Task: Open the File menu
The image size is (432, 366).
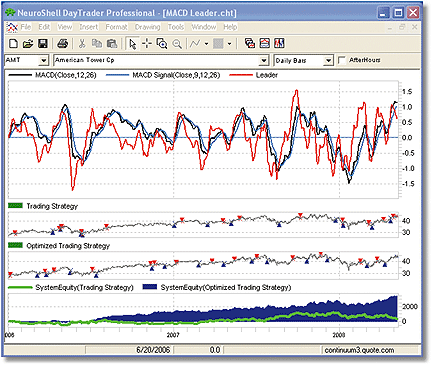Action: (x=26, y=27)
